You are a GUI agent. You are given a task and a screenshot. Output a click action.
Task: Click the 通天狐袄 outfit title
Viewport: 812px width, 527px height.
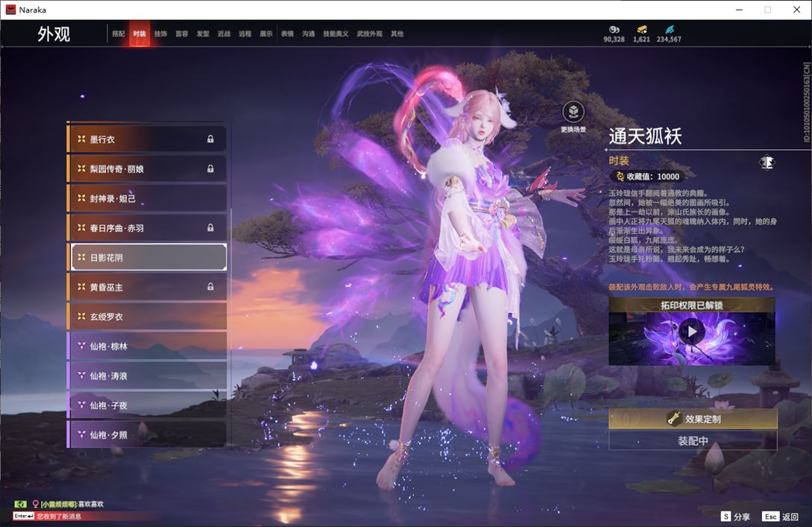coord(645,136)
